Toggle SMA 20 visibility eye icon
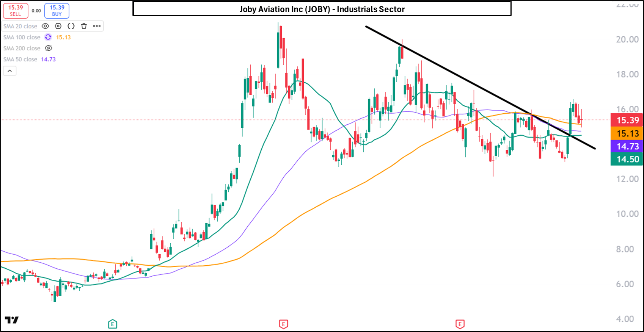Image resolution: width=644 pixels, height=332 pixels. [x=46, y=26]
